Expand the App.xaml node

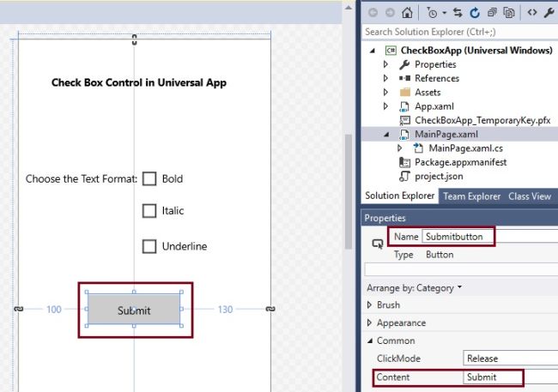click(x=385, y=106)
